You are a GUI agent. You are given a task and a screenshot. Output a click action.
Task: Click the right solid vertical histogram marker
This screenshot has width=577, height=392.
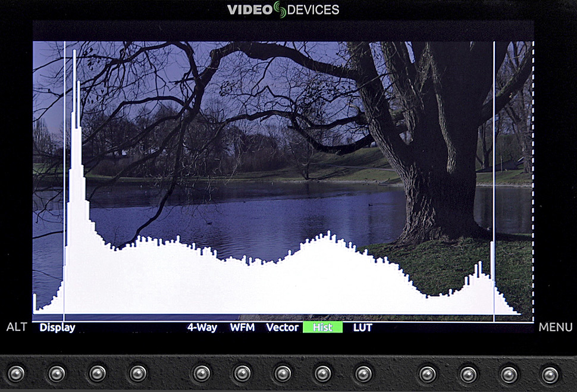click(494, 149)
